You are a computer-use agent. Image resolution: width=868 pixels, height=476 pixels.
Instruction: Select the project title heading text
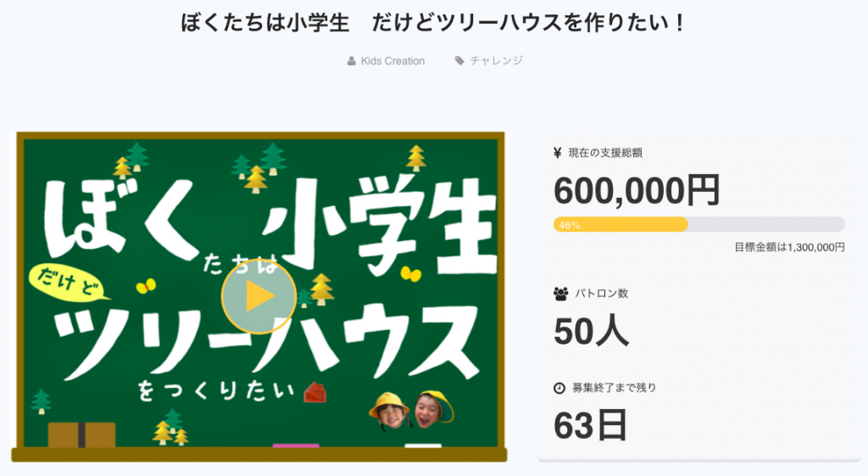click(433, 22)
